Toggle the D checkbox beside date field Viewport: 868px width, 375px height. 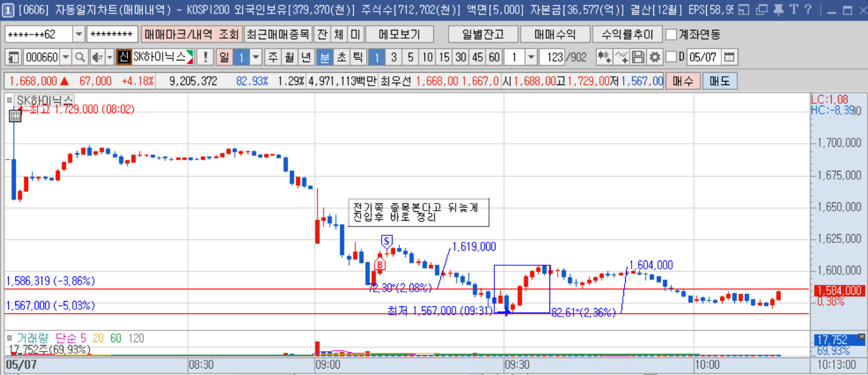pyautogui.click(x=672, y=58)
